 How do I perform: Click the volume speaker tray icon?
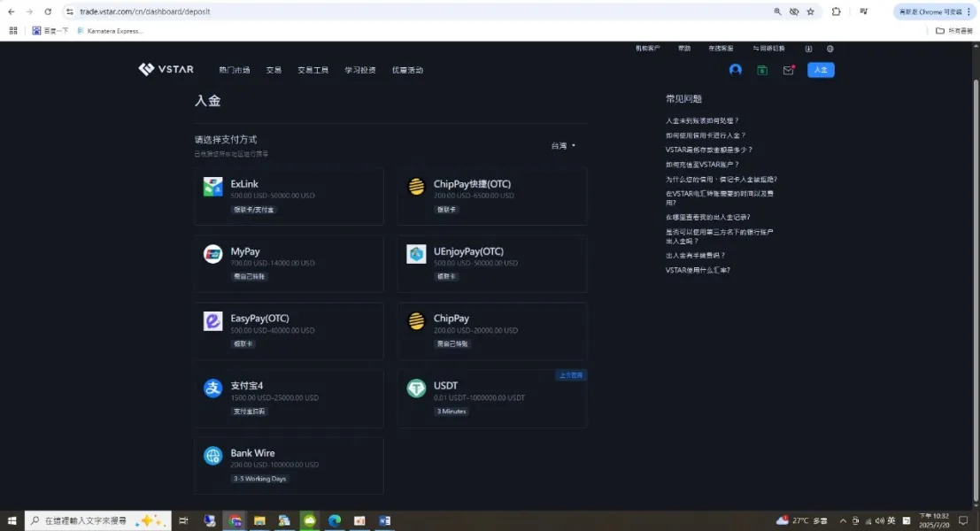879,520
